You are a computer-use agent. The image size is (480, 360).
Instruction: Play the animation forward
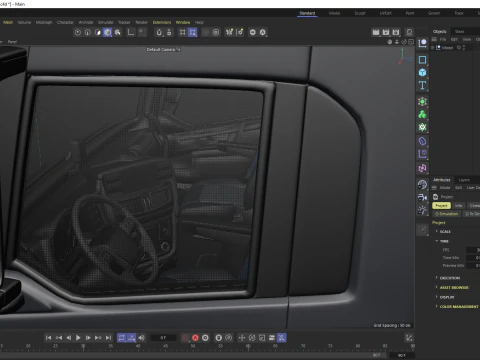click(78, 338)
